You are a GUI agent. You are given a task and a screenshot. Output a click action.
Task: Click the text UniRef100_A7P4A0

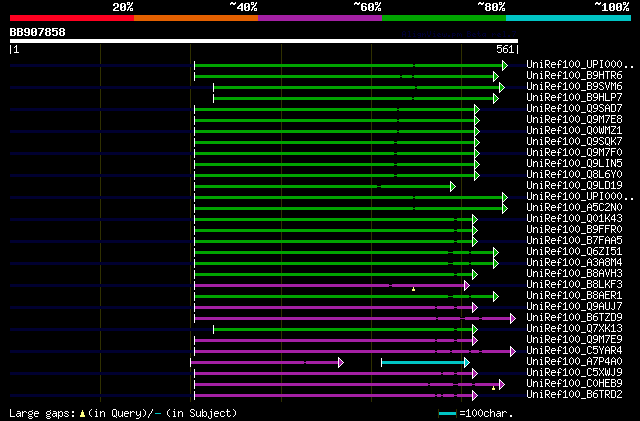click(x=574, y=362)
